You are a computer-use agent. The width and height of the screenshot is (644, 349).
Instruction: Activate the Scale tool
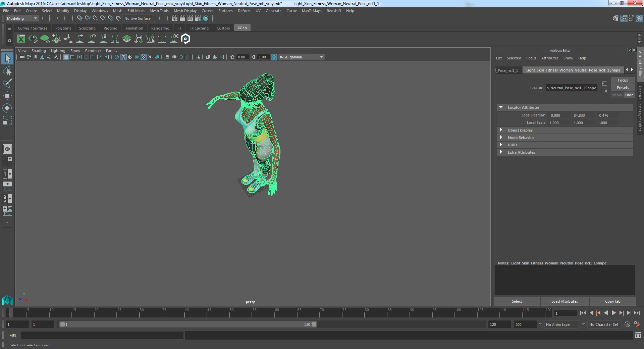coord(7,120)
